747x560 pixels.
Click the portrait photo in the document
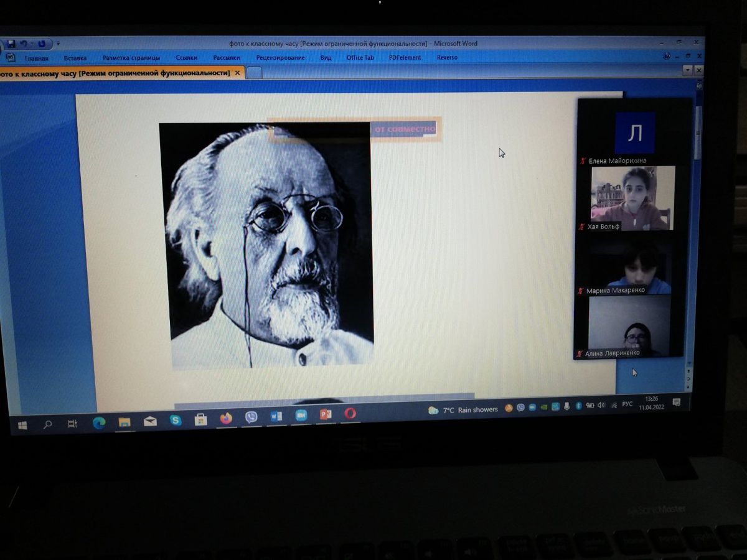pyautogui.click(x=268, y=246)
